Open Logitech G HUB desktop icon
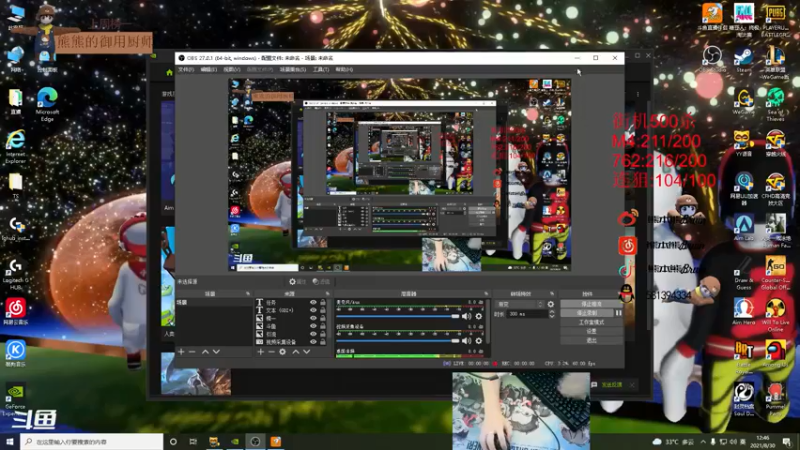 [16, 274]
